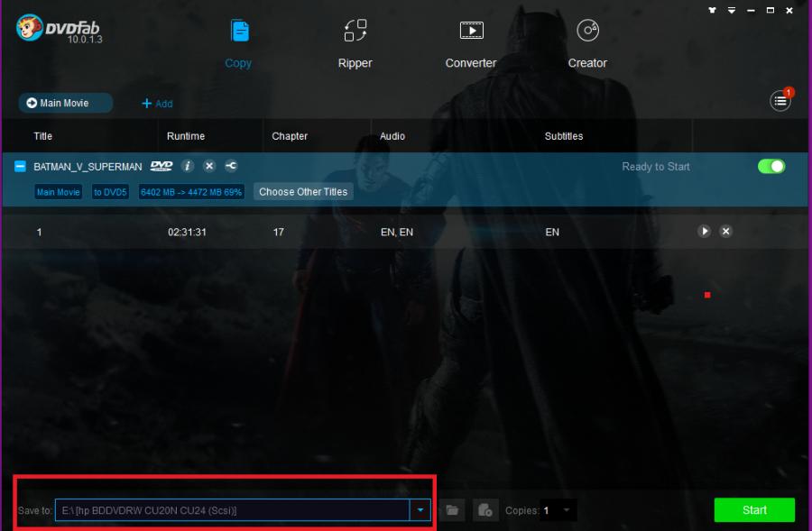Open the Copies count dropdown
Viewport: 812px width, 531px height.
point(567,510)
